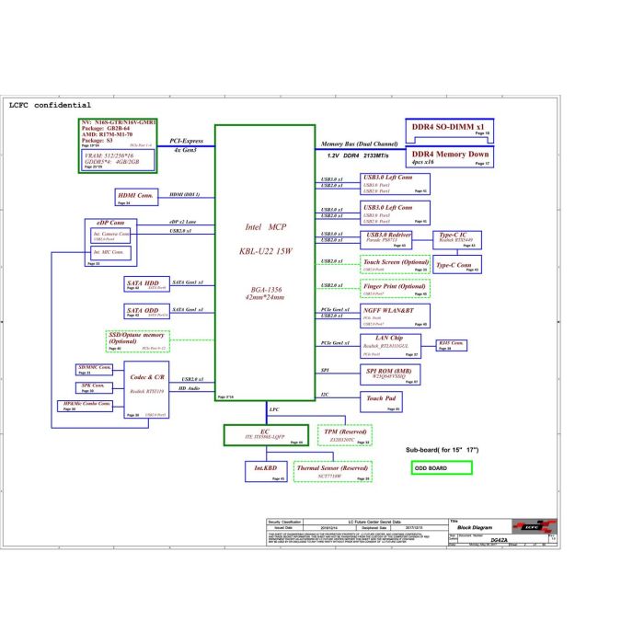644x644 pixels.
Task: Click the 'SATA HDD' block label
Action: pyautogui.click(x=143, y=283)
